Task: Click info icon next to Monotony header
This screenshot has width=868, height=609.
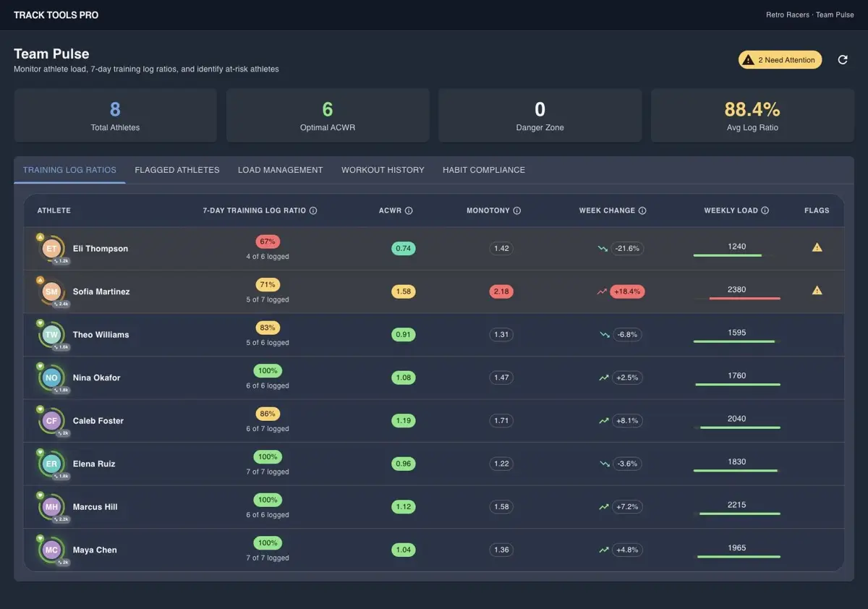Action: click(x=517, y=210)
